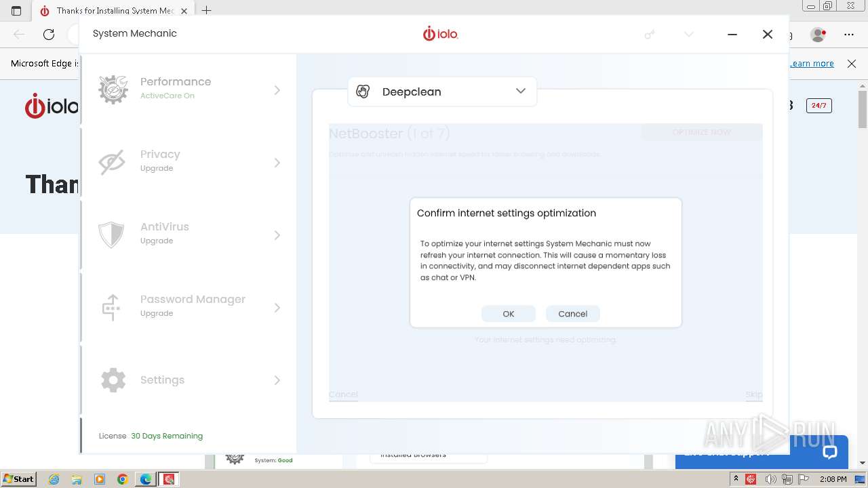
Task: Open the live chat support bubble
Action: pos(830,452)
